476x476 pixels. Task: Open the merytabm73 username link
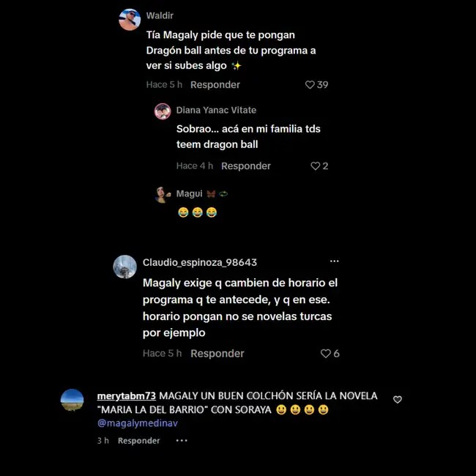(x=126, y=396)
